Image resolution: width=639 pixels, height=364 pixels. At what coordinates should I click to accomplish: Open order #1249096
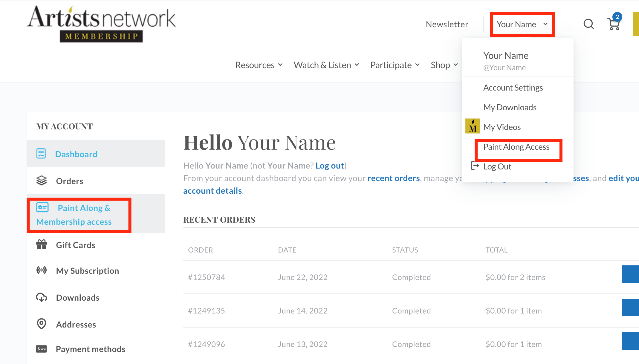pyautogui.click(x=207, y=344)
